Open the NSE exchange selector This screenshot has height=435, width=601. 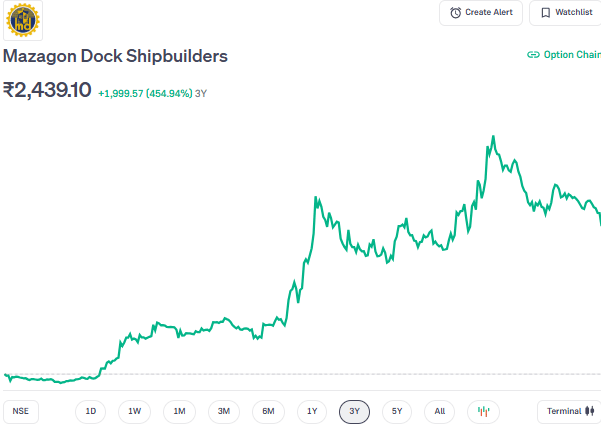tap(20, 411)
